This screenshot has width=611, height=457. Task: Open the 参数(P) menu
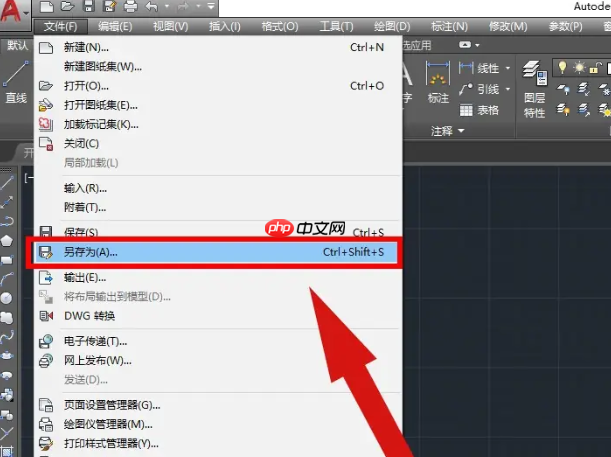pos(565,26)
